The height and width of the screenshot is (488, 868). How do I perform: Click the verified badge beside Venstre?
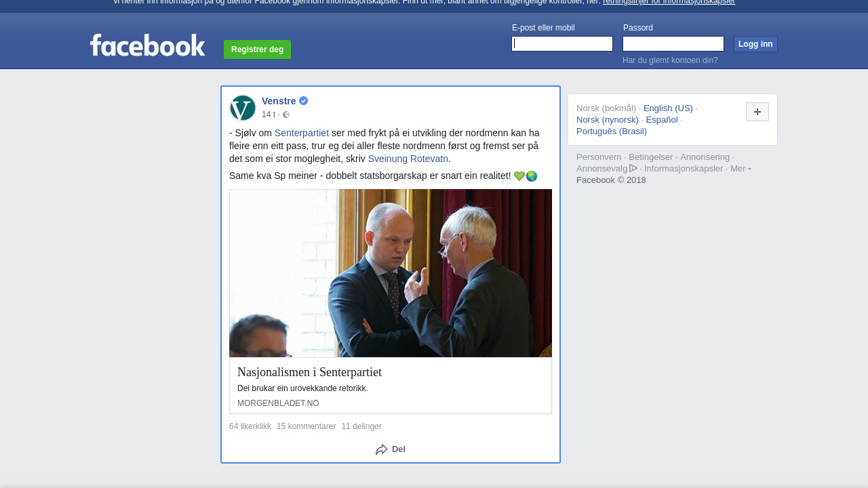point(304,101)
